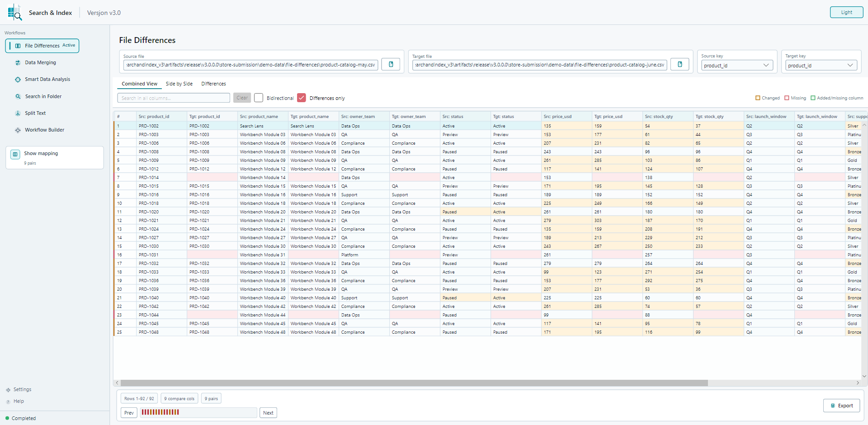Screen dimensions: 868x425
Task: Open the Smart Data Analysis workflow
Action: coord(47,80)
